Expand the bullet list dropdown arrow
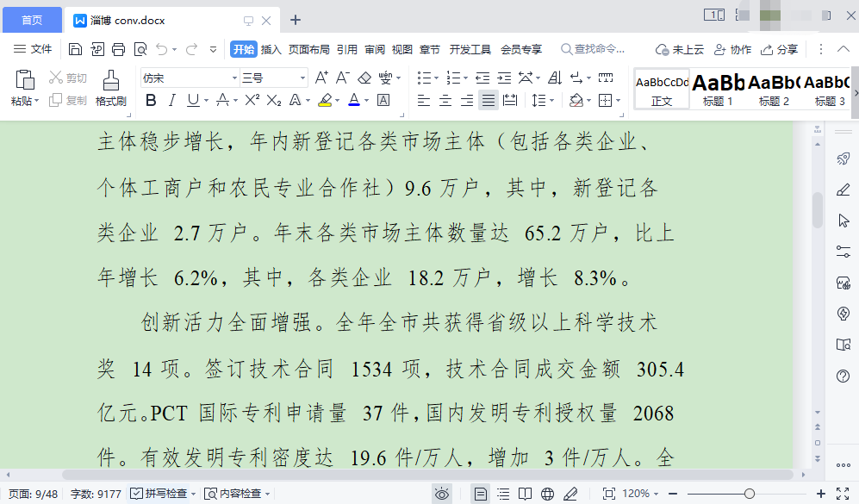Viewport: 859px width, 504px height. click(x=436, y=78)
